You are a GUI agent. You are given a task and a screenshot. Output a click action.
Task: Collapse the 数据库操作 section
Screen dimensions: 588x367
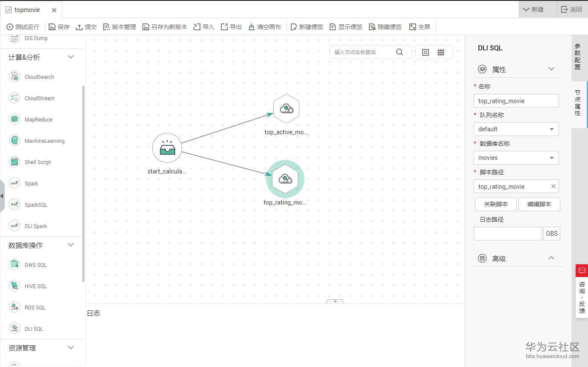click(71, 245)
